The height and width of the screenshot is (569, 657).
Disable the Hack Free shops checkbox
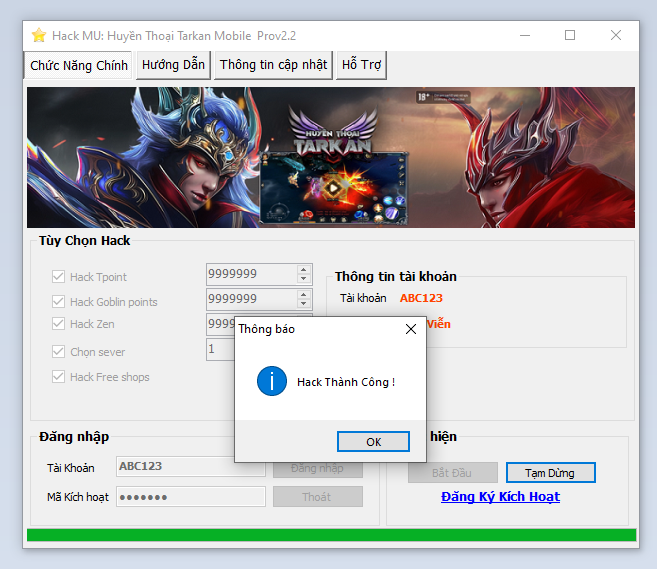58,377
